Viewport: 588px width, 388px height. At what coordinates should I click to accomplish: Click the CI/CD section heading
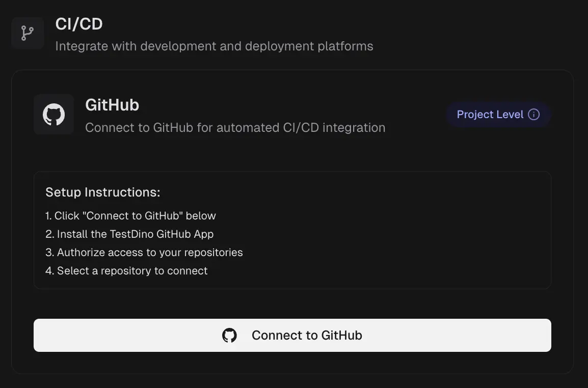coord(79,24)
